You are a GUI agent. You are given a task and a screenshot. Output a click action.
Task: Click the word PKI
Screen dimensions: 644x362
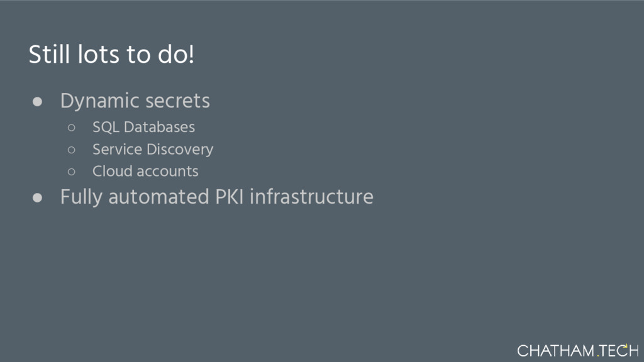tap(230, 197)
